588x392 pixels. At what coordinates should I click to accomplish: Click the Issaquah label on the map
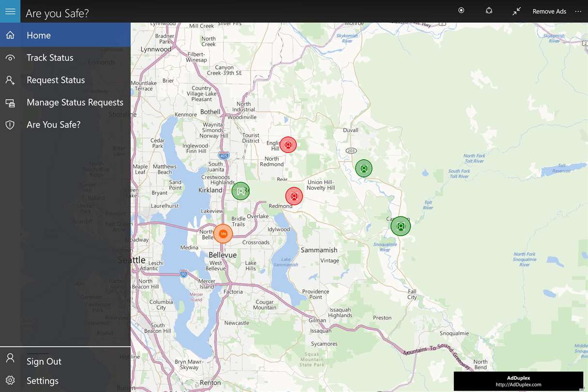321,331
